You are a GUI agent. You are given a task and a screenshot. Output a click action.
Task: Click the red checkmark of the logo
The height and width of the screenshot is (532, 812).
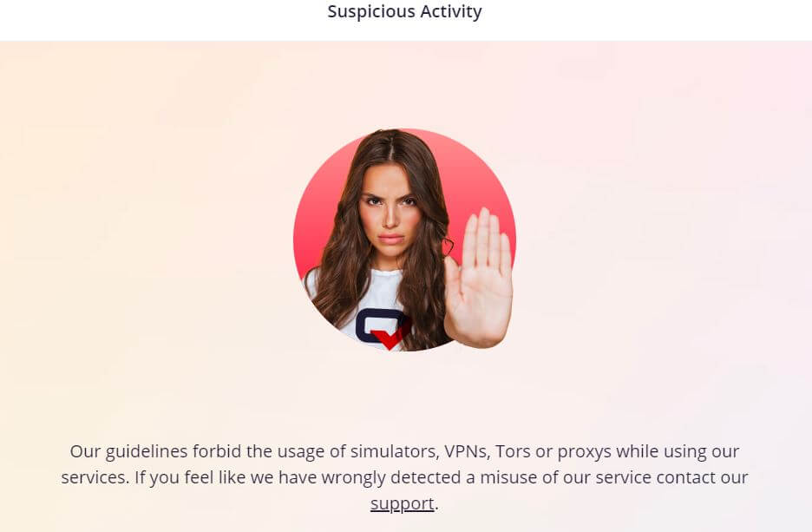pos(391,337)
